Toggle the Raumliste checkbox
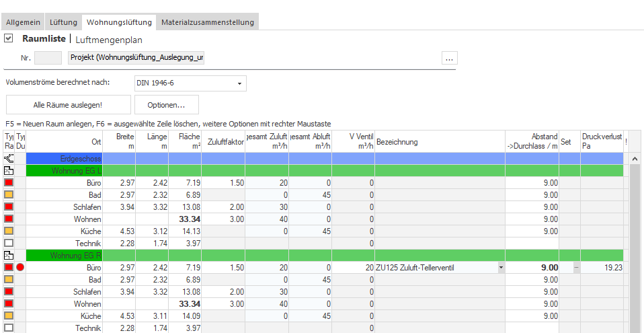 pyautogui.click(x=9, y=38)
